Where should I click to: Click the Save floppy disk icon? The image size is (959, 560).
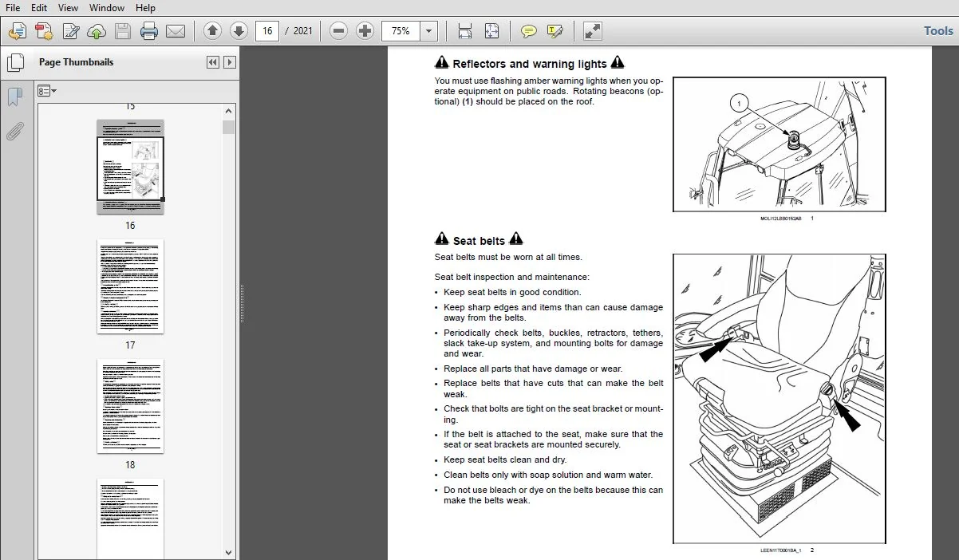[123, 31]
